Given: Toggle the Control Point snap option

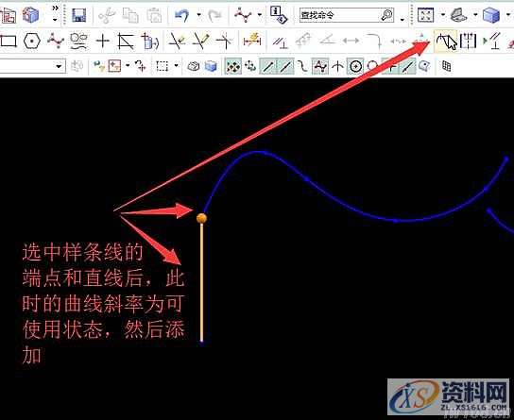Looking at the screenshot, I should pyautogui.click(x=302, y=66).
